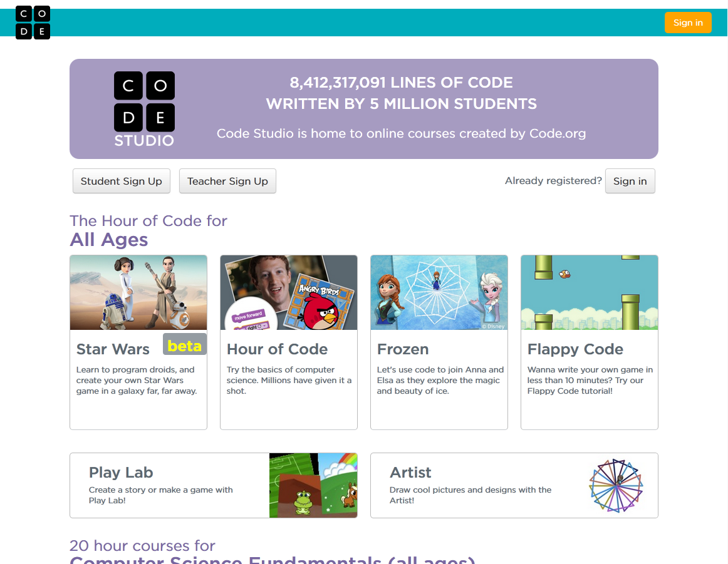Open the Star Wars course title
The height and width of the screenshot is (564, 728).
coord(113,349)
